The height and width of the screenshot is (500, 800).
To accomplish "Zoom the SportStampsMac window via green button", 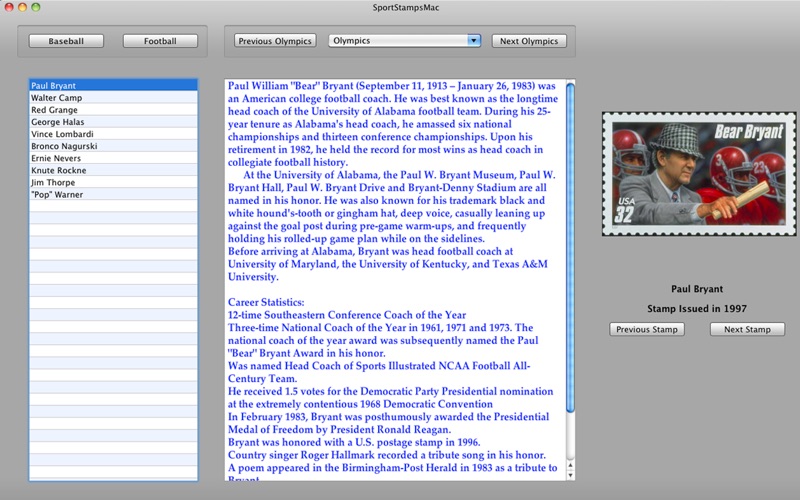I will click(x=35, y=7).
